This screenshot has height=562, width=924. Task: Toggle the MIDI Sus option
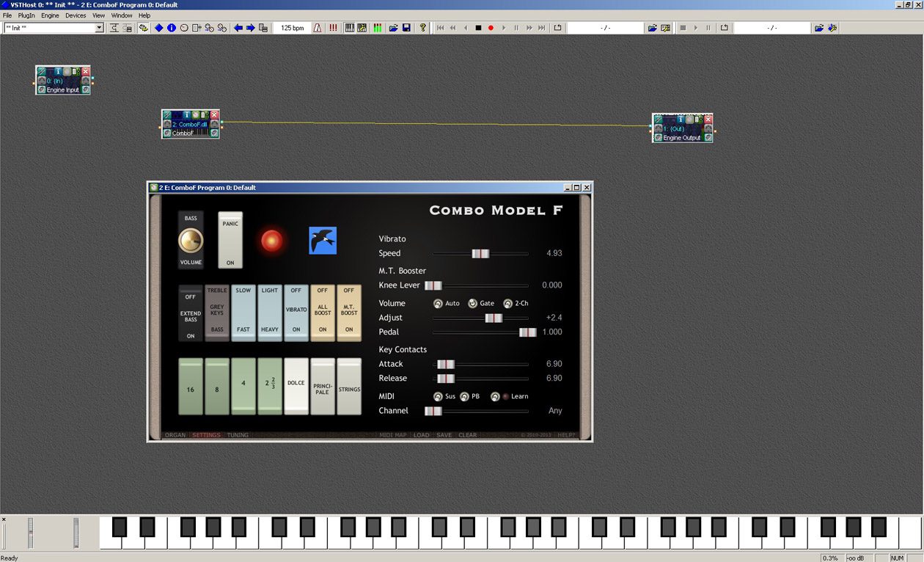pos(438,396)
